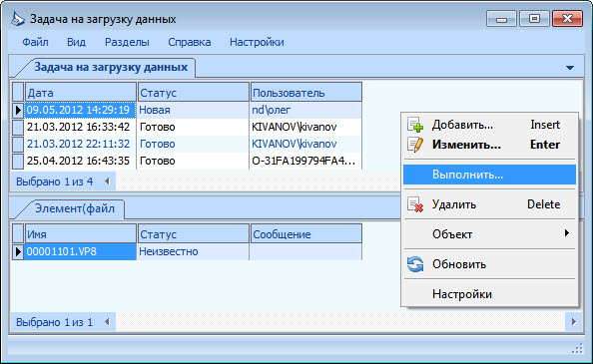Open the Справка menu
This screenshot has width=593, height=364.
click(189, 42)
